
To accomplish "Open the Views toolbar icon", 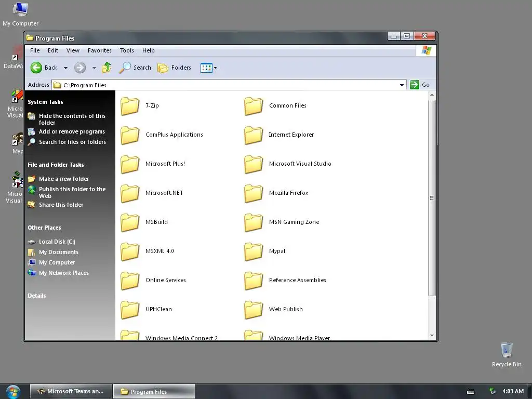I will (x=206, y=68).
